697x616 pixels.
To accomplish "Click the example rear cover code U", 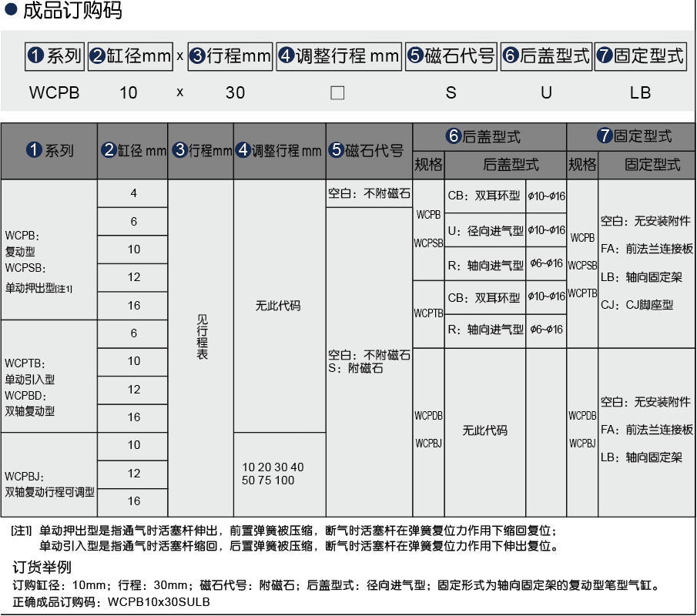I will click(546, 93).
